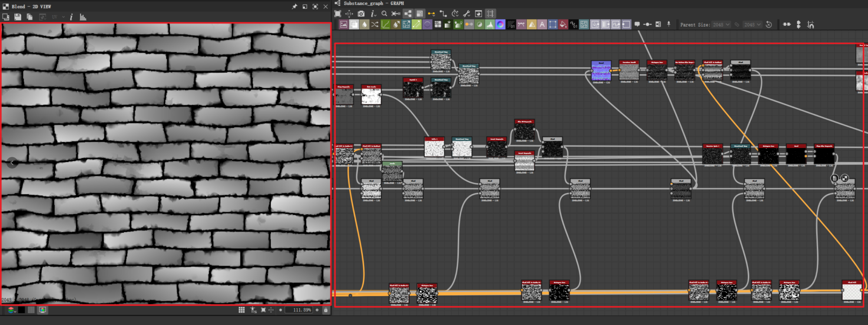Add a comment with the speech bubble icon

[637, 24]
